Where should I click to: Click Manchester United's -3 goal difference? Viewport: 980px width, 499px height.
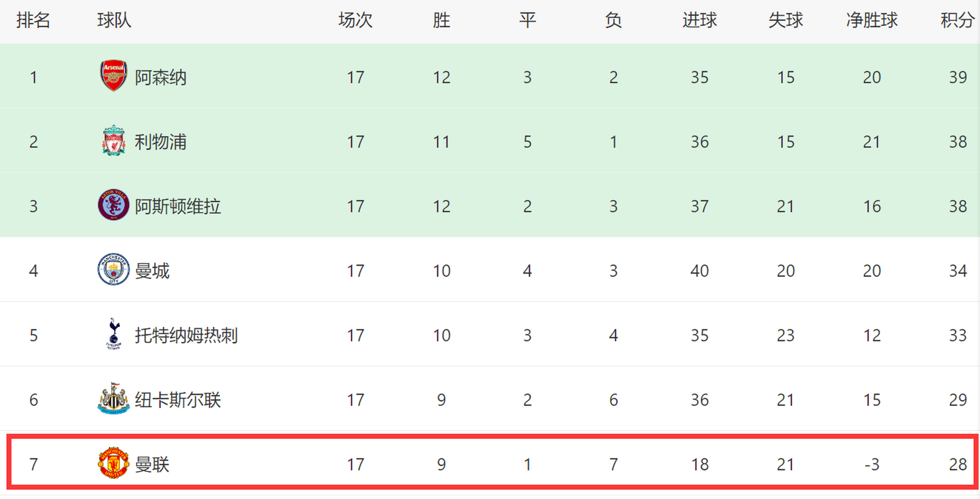click(872, 465)
